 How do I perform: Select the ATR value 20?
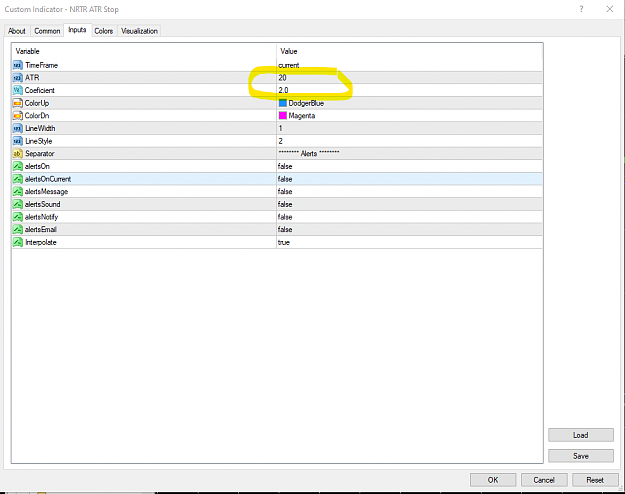282,78
